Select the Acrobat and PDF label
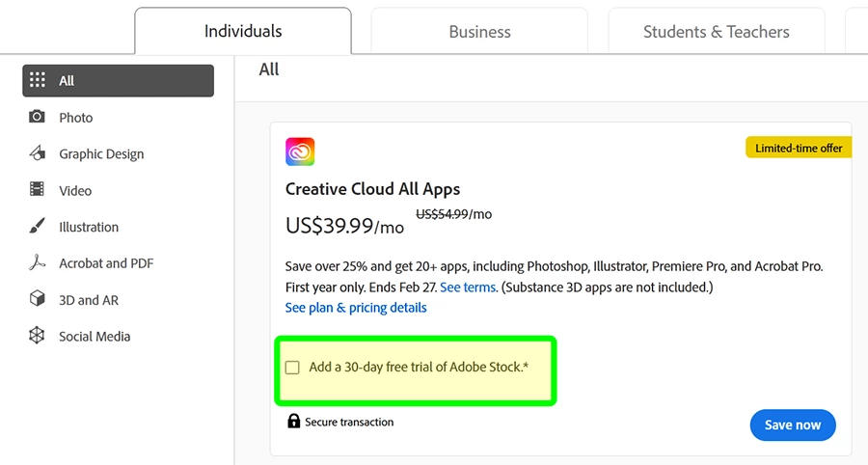The height and width of the screenshot is (465, 868). [106, 263]
